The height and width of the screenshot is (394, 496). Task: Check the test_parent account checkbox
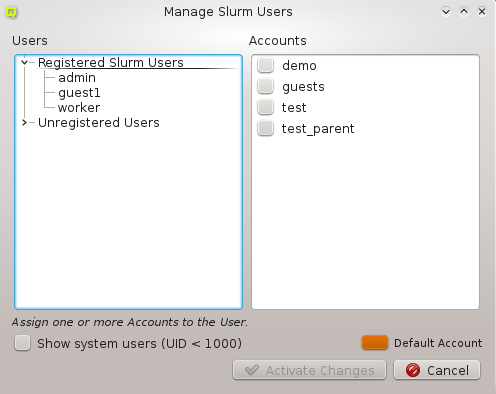click(265, 128)
